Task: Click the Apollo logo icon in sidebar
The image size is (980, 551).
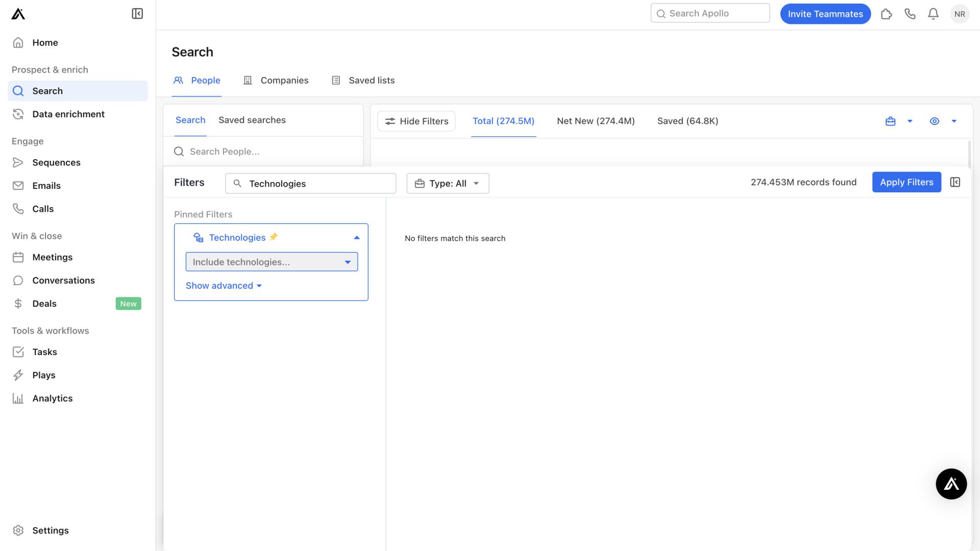Action: 18,13
